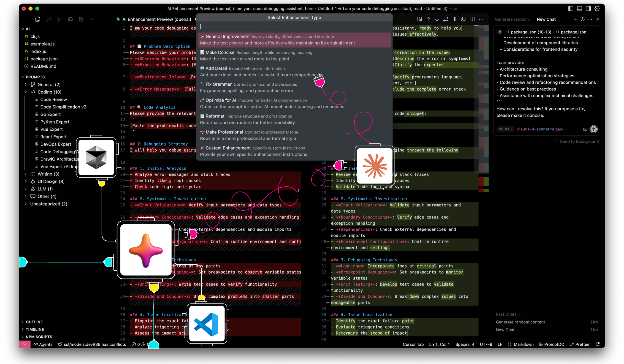Select the Python Expert prompt
The width and height of the screenshot is (624, 364).
pos(55,122)
